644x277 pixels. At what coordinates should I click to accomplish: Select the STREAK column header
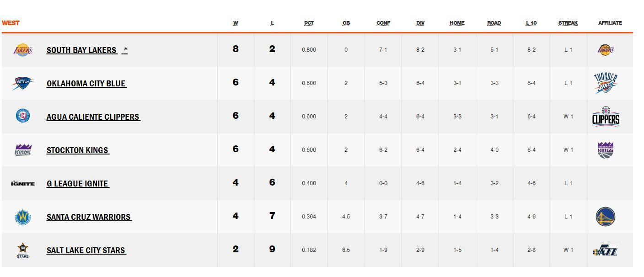[568, 23]
